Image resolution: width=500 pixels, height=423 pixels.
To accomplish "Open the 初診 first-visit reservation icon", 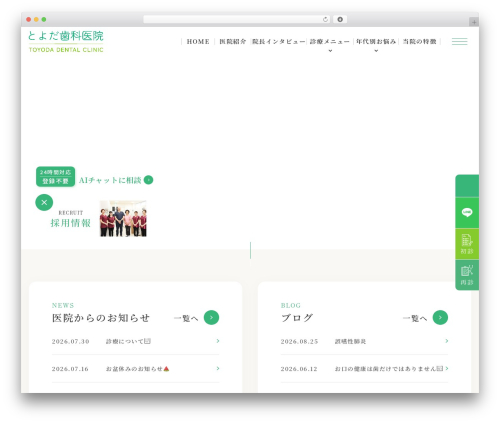I will pos(467,244).
